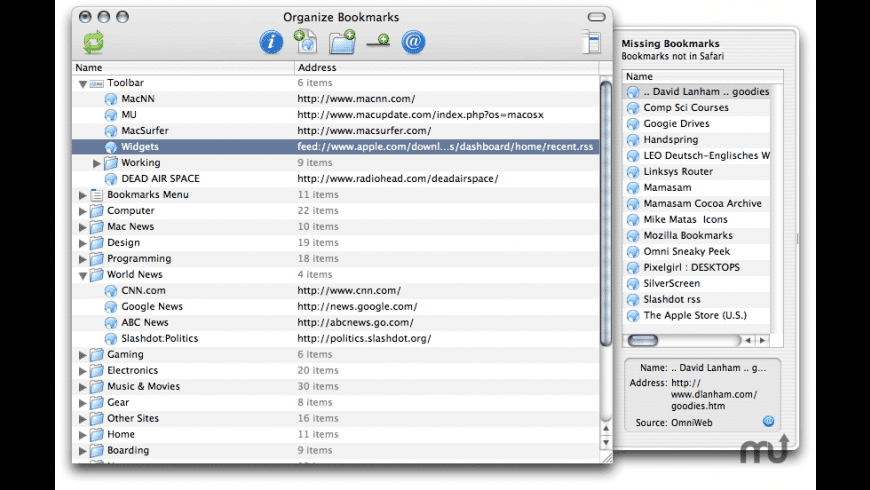Click the add separator icon
The width and height of the screenshot is (870, 490).
pyautogui.click(x=378, y=42)
